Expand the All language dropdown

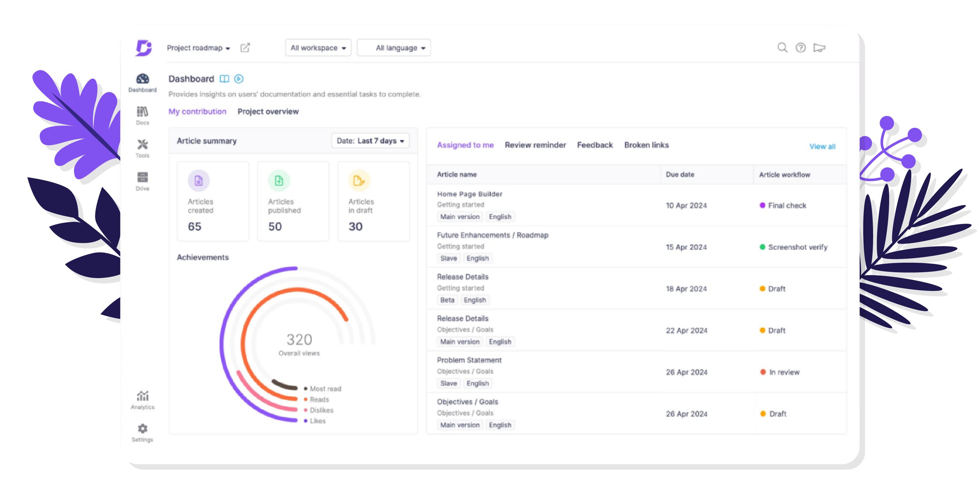[394, 48]
